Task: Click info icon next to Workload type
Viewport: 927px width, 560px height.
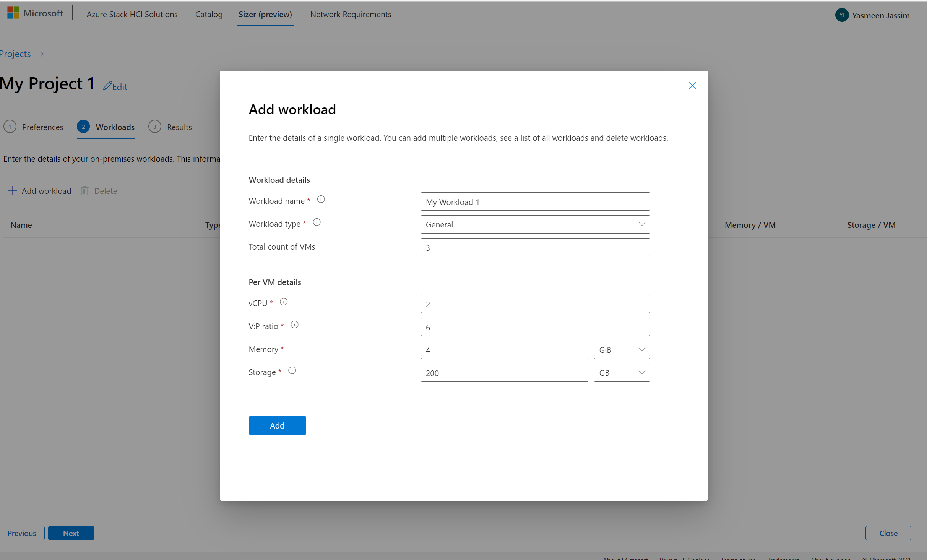Action: (317, 222)
